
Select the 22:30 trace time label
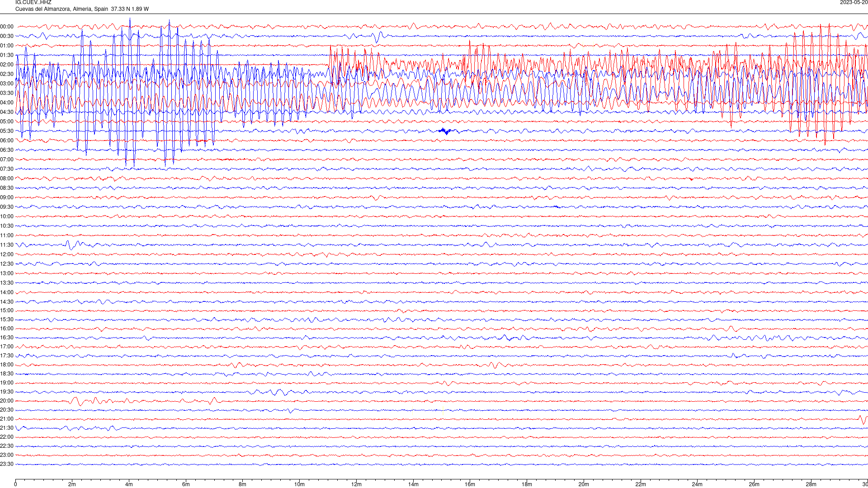coord(7,446)
